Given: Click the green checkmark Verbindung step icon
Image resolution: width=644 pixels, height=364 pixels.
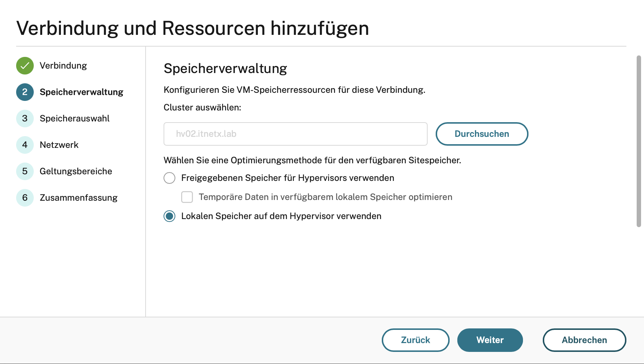Looking at the screenshot, I should tap(25, 66).
